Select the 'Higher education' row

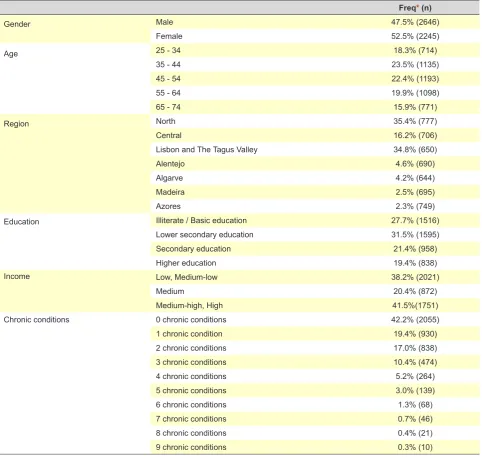coord(186,263)
